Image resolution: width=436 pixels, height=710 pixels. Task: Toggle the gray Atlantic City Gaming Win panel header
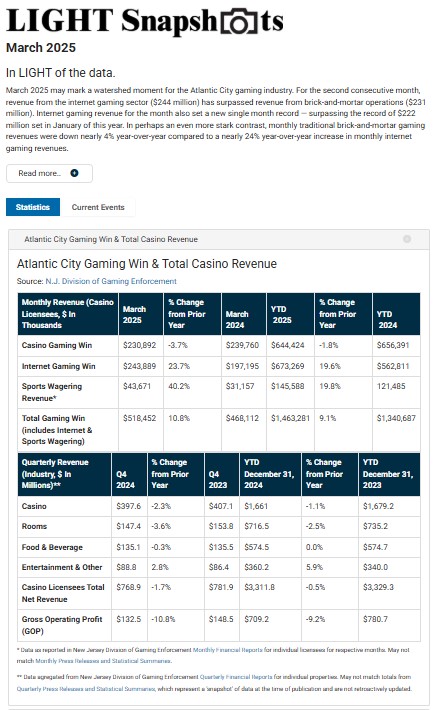coord(219,239)
